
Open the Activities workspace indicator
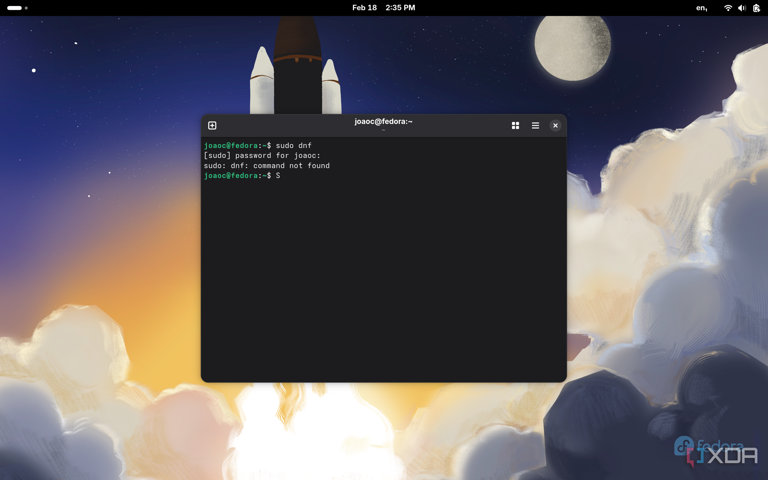click(17, 8)
